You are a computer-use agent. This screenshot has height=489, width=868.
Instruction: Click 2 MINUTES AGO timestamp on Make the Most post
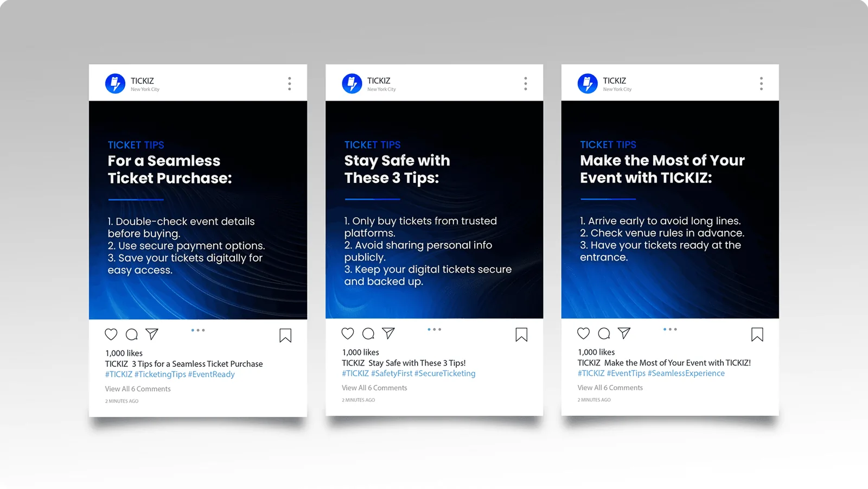tap(594, 400)
